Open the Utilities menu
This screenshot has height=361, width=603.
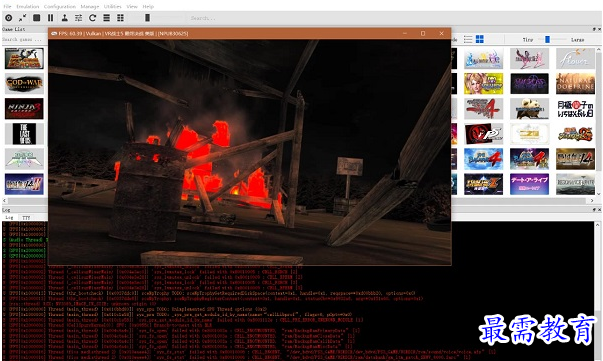113,6
